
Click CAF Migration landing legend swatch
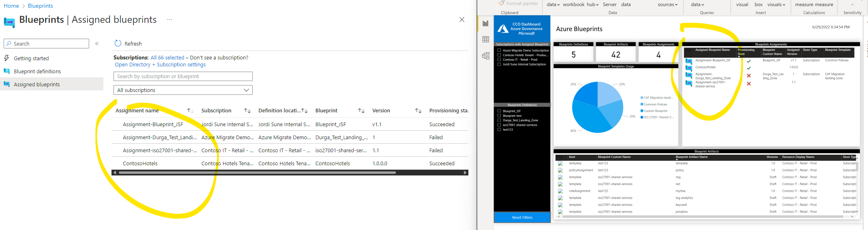[642, 98]
